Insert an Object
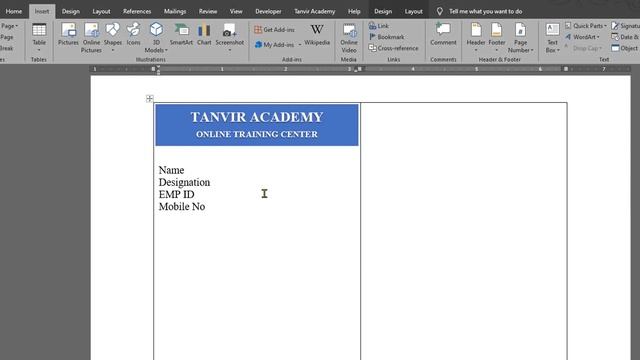Image resolution: width=640 pixels, height=360 pixels. click(x=624, y=48)
